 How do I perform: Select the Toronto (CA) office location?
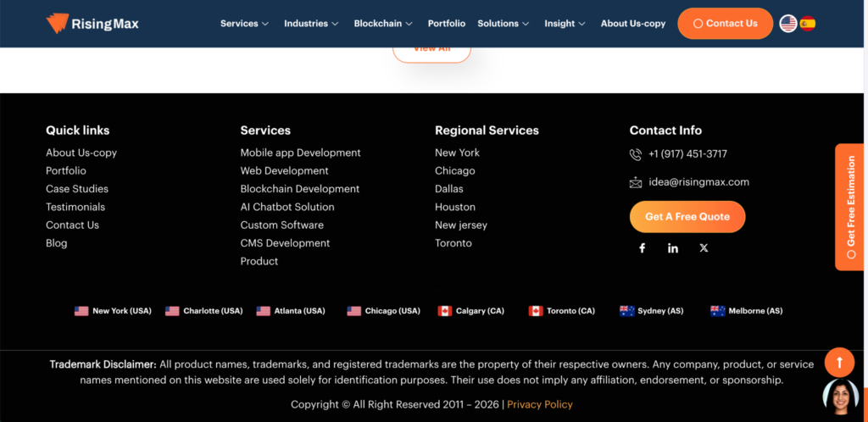point(562,311)
